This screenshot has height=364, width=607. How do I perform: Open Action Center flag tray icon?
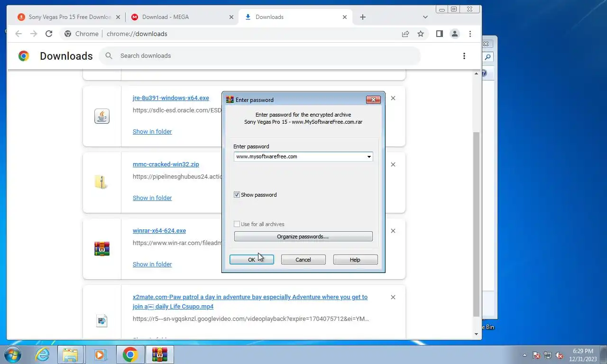[536, 355]
